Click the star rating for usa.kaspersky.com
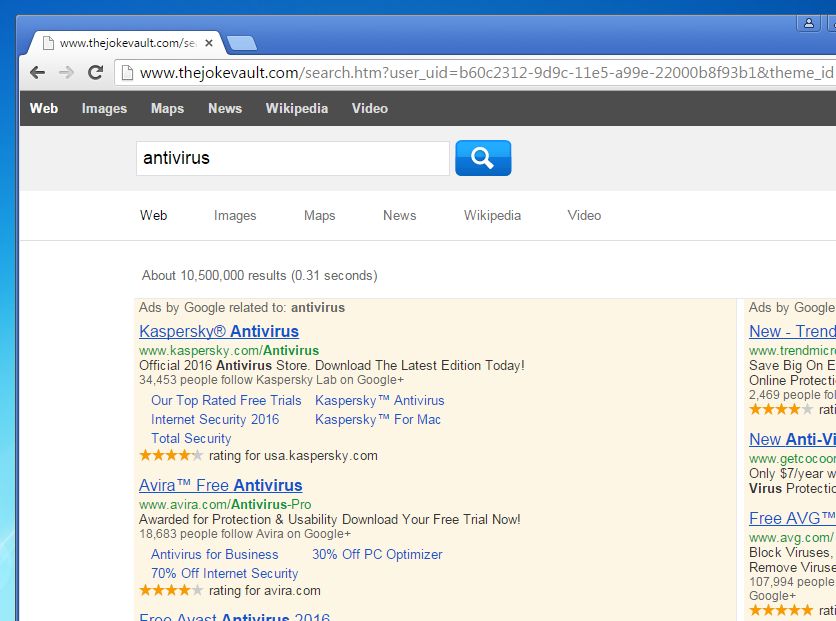This screenshot has height=621, width=836. click(x=171, y=456)
